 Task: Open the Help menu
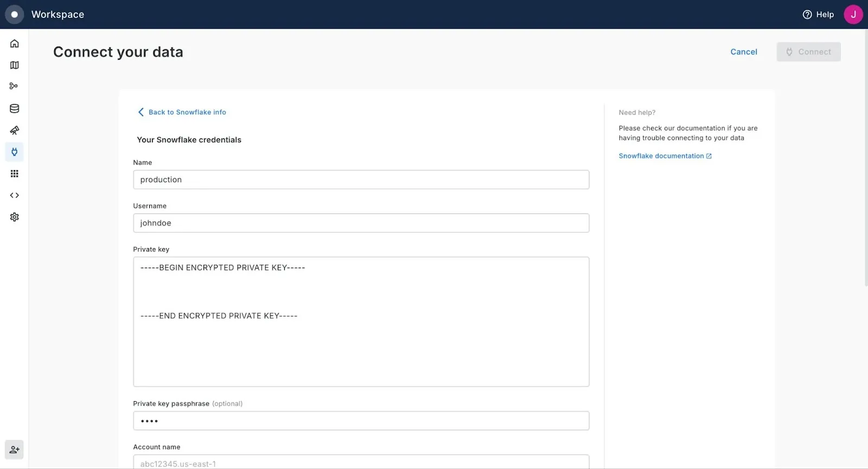[x=818, y=15]
